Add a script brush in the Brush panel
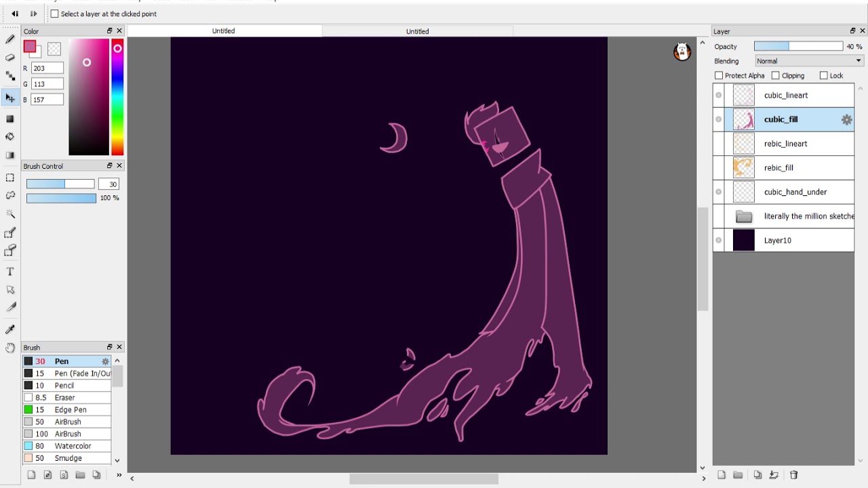The image size is (868, 488). pyautogui.click(x=64, y=475)
